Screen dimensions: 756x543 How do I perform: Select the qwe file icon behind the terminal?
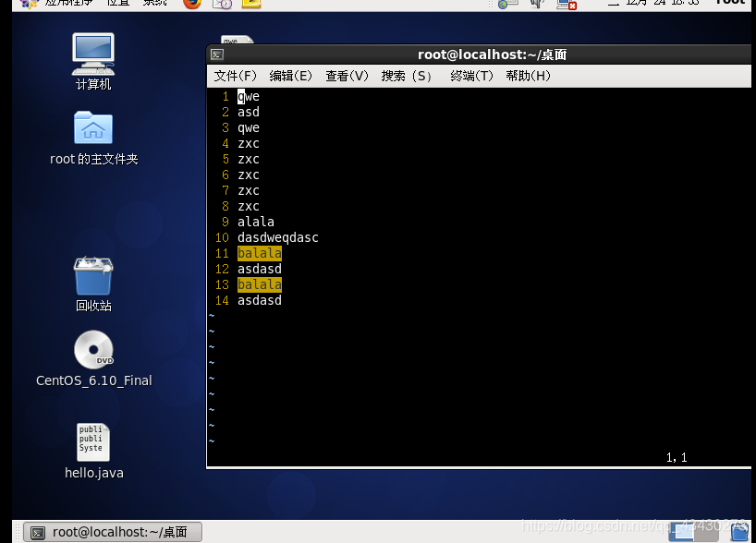[x=237, y=40]
